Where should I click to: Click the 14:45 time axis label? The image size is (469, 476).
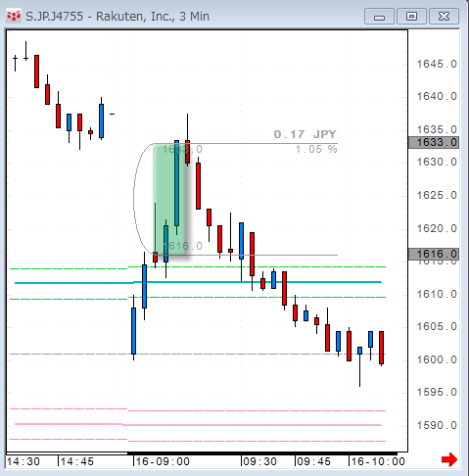[x=77, y=461]
